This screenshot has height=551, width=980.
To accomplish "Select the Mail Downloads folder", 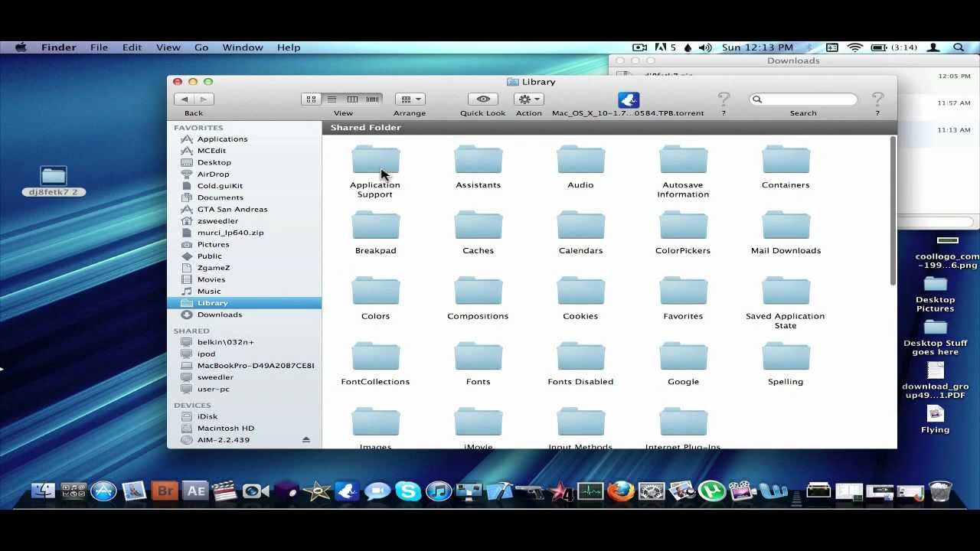I will [786, 233].
